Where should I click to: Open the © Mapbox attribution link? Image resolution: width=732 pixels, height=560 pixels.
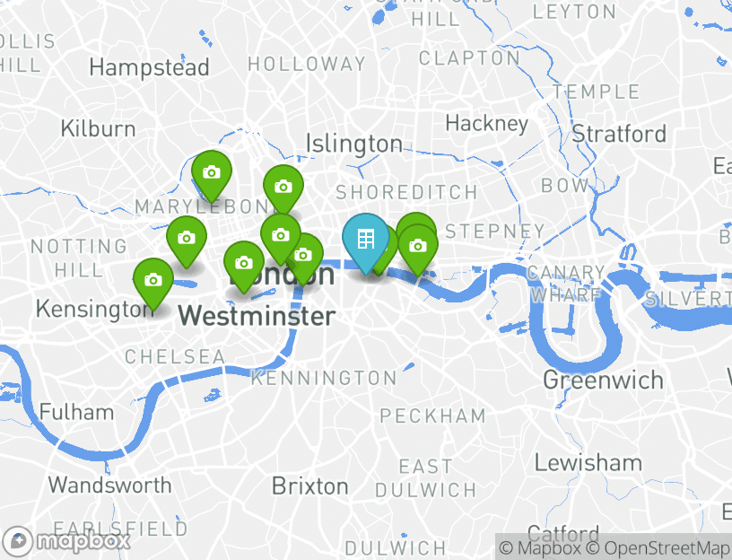[540, 547]
